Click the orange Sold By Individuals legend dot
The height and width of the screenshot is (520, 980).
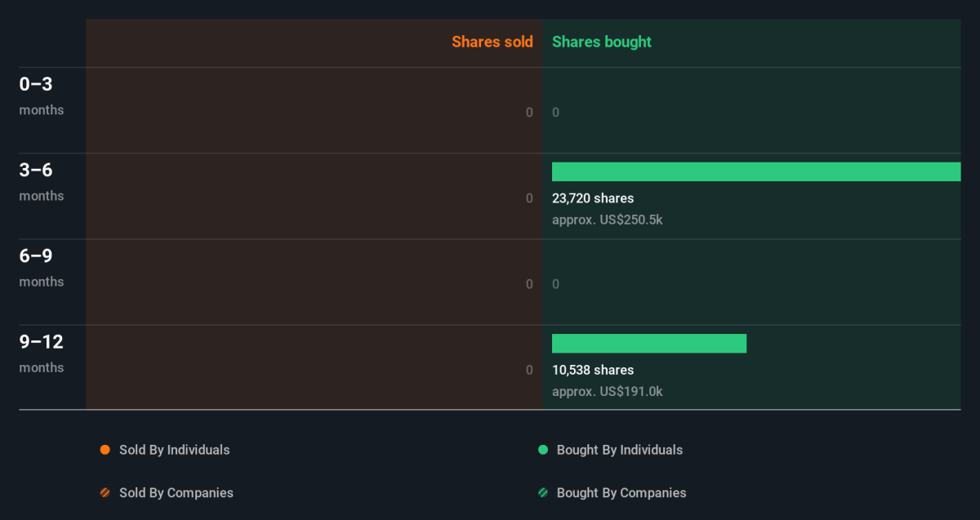tap(105, 450)
